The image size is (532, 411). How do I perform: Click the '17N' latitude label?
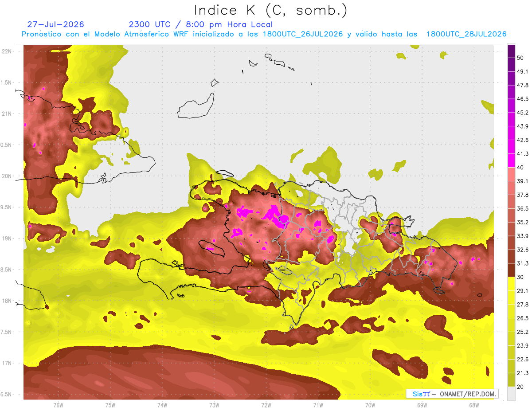point(8,363)
